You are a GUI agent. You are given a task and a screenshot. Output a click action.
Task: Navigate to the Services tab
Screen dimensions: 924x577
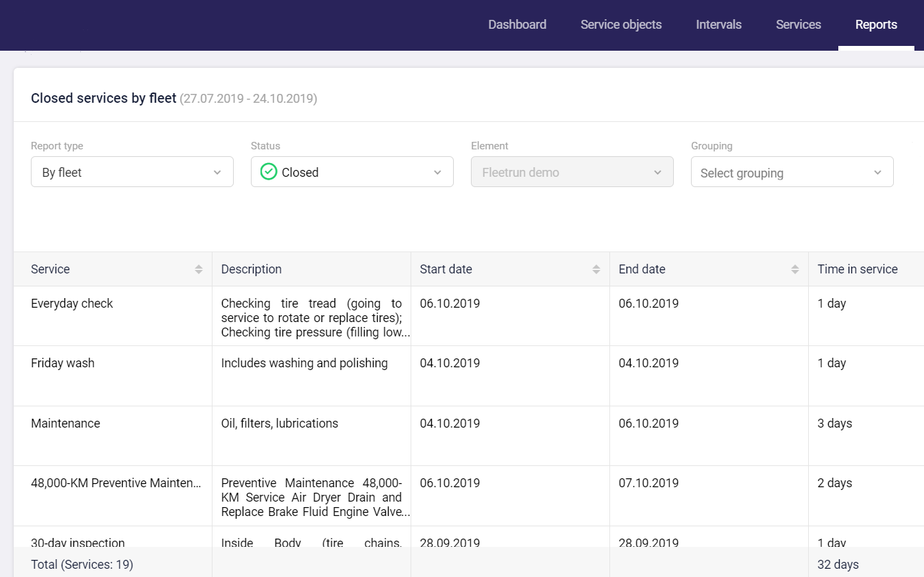click(x=798, y=25)
